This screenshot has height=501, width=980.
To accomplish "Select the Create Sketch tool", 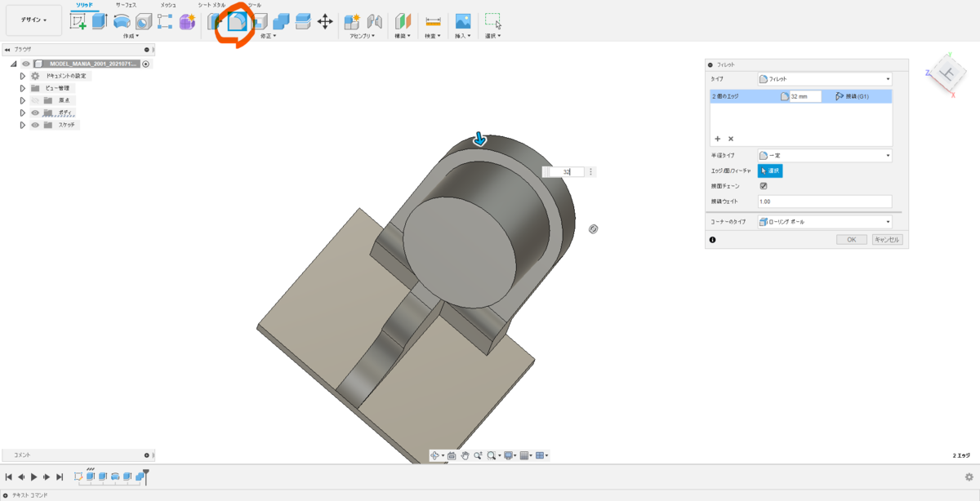I will click(x=78, y=22).
